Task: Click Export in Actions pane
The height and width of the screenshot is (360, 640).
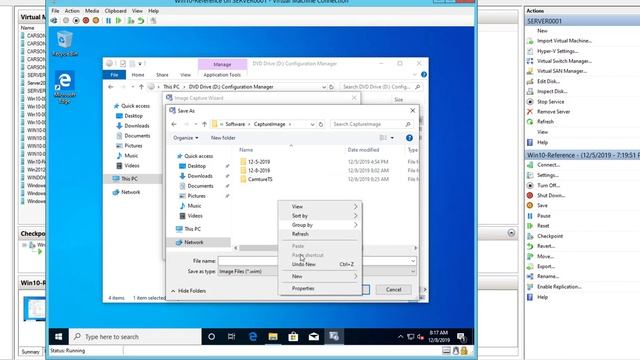Action: pyautogui.click(x=545, y=266)
